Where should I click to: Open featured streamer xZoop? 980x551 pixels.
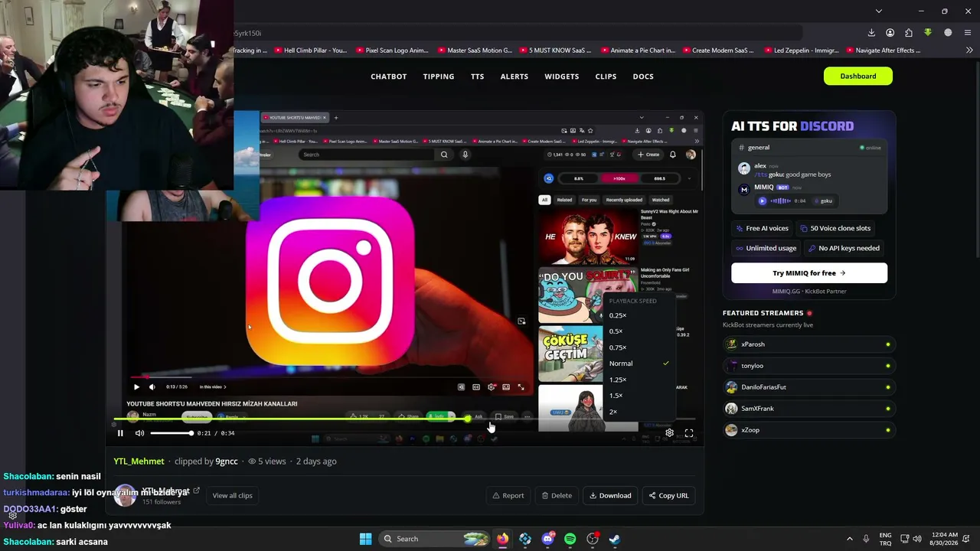click(808, 430)
